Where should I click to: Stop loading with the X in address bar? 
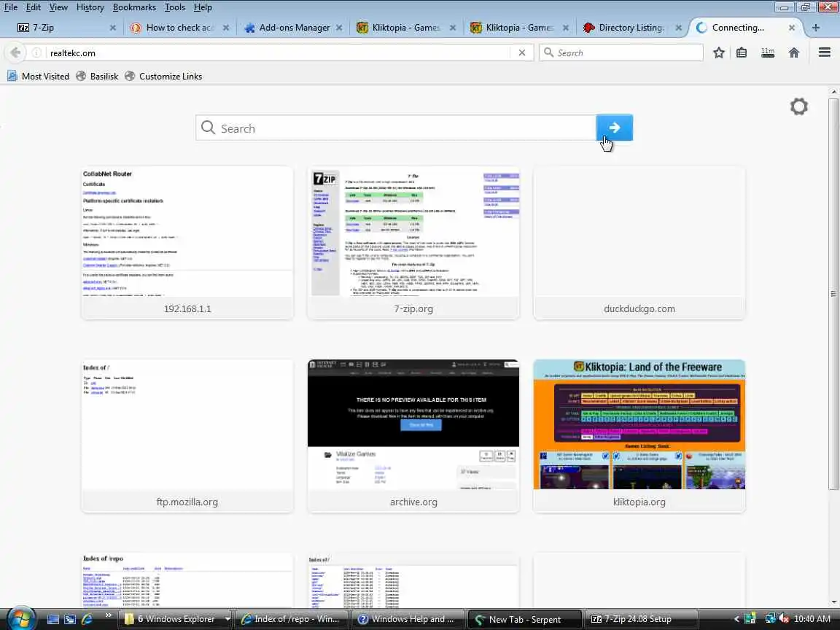(522, 52)
